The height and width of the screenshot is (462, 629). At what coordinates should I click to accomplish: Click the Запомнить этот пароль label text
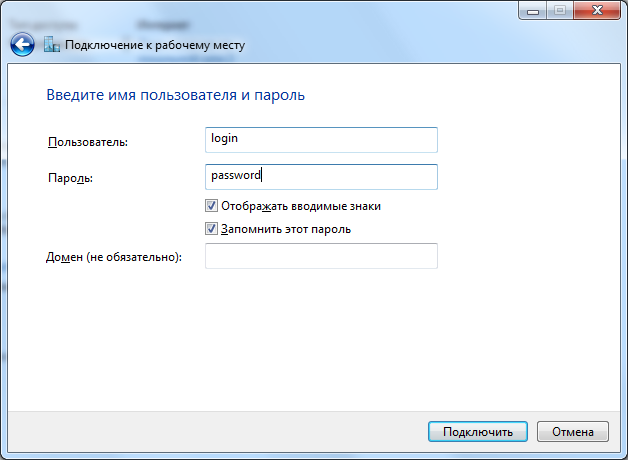click(285, 229)
